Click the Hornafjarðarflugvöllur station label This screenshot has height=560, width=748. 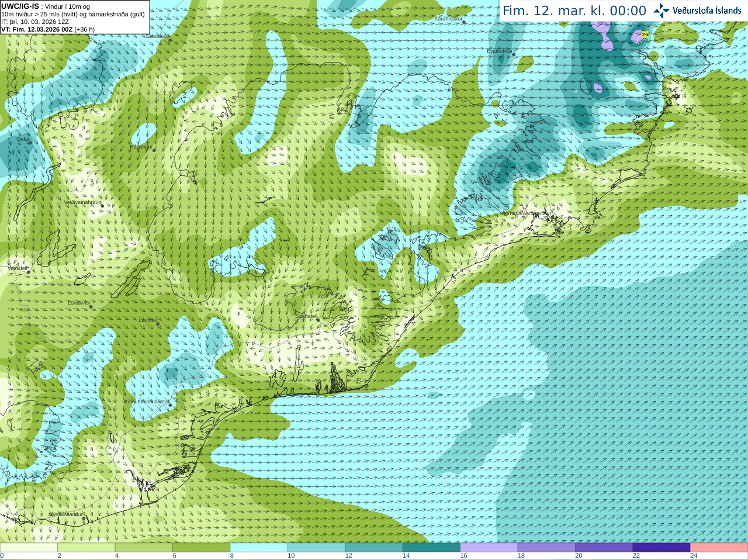click(x=525, y=213)
